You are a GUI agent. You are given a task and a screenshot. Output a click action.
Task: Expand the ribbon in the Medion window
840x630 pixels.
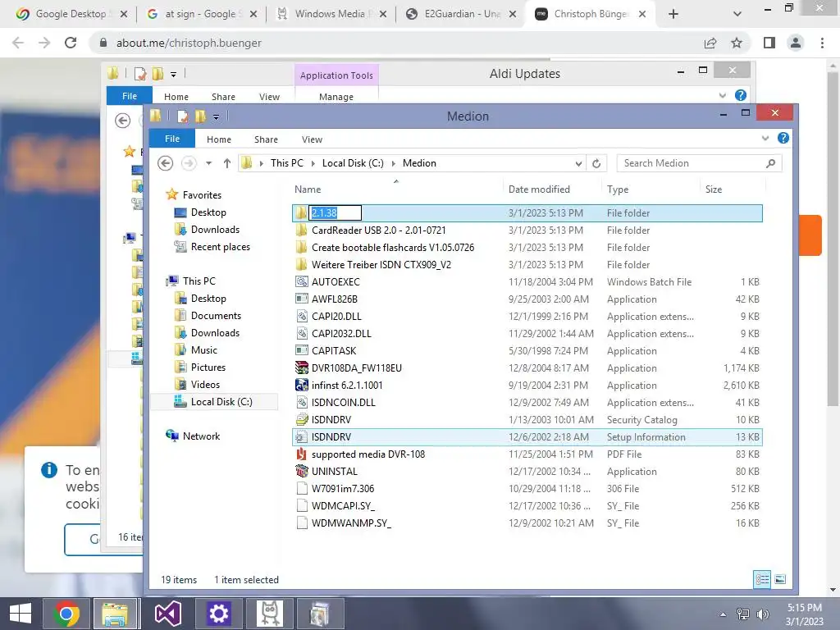pos(765,138)
